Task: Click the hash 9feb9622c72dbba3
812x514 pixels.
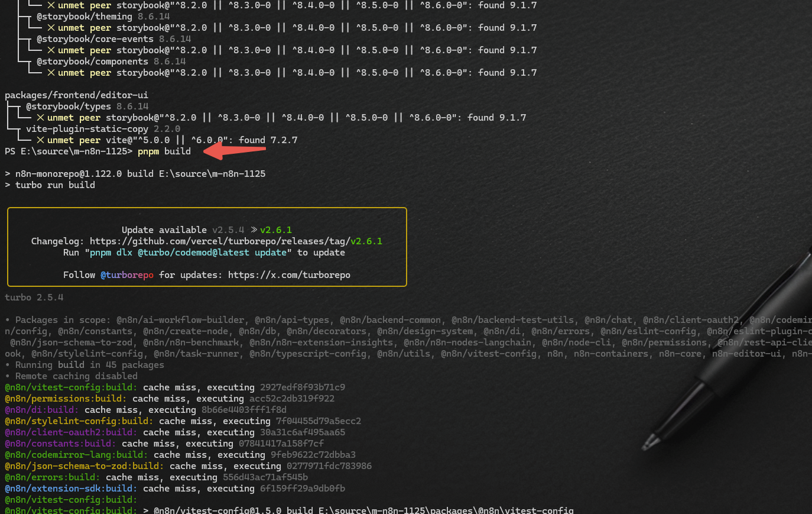Action: click(x=313, y=455)
